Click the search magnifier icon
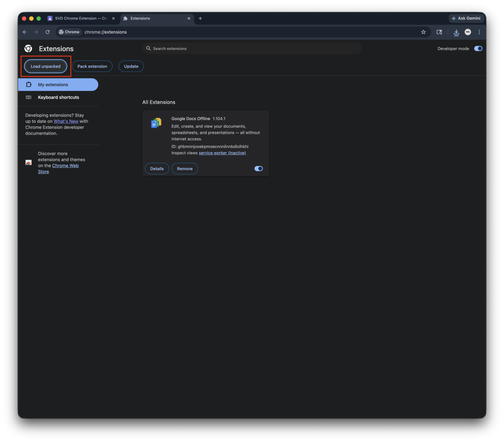504x442 pixels. tap(148, 49)
